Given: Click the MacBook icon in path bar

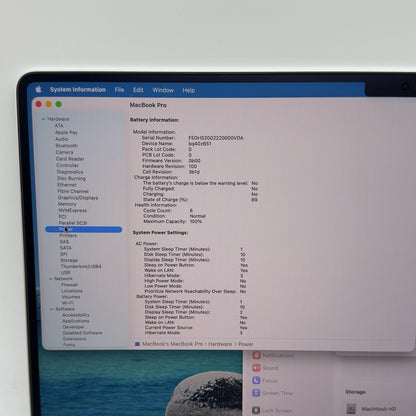Looking at the screenshot, I should coord(137,344).
